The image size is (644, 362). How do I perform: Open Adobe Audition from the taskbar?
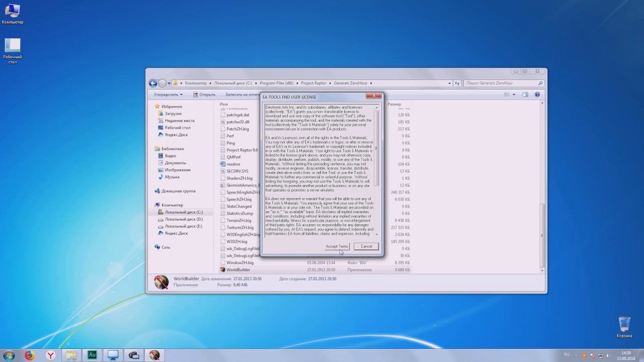pos(92,355)
